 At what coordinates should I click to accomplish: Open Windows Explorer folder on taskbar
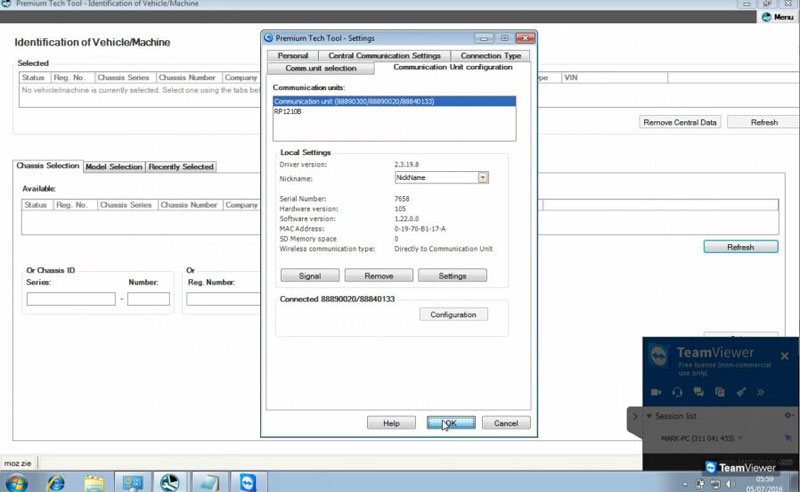[x=94, y=482]
